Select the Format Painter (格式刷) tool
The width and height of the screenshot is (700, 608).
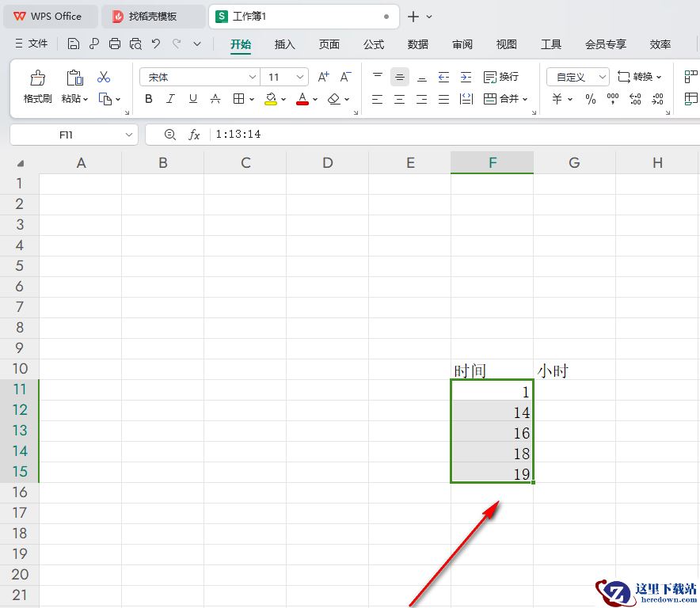37,87
